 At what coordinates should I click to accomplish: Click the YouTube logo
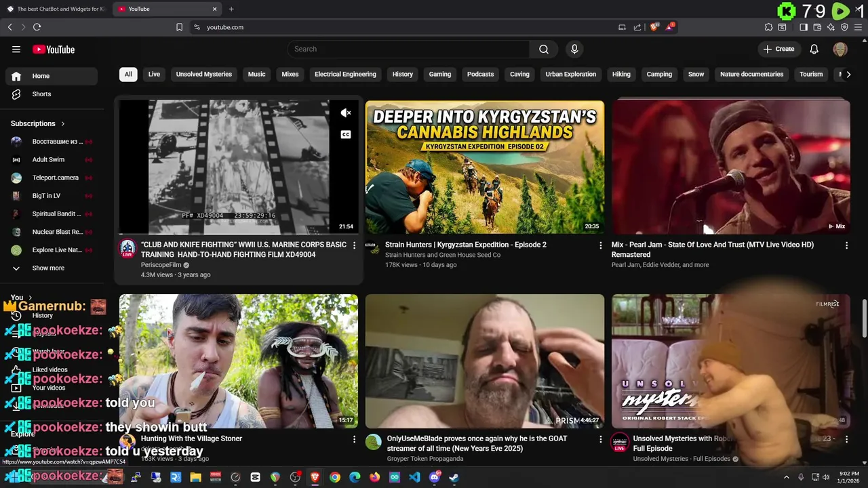click(54, 49)
